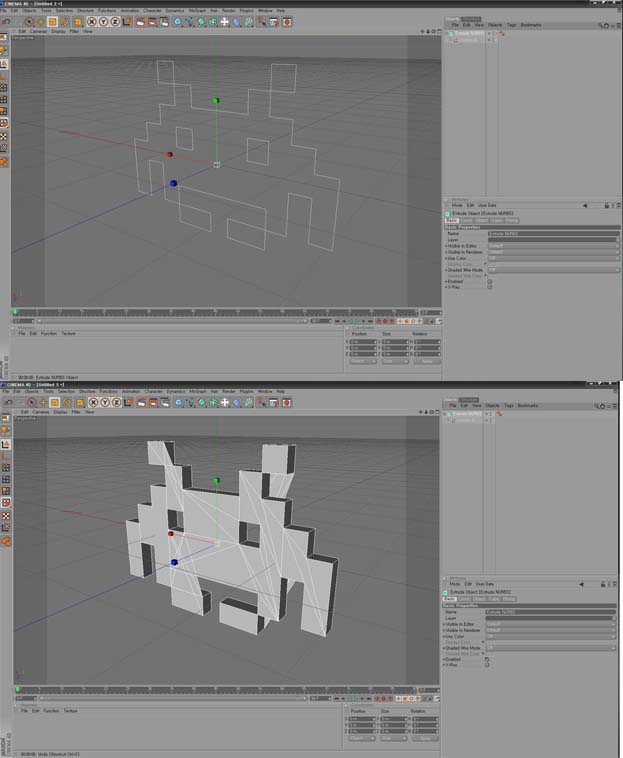Toggle Y axis lock in top toolbar
This screenshot has width=623, height=758.
point(103,22)
